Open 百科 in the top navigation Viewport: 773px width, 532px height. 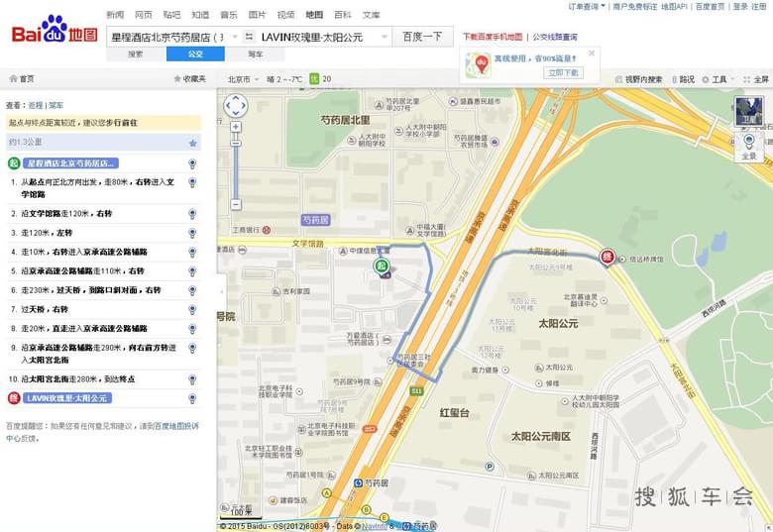[x=343, y=15]
